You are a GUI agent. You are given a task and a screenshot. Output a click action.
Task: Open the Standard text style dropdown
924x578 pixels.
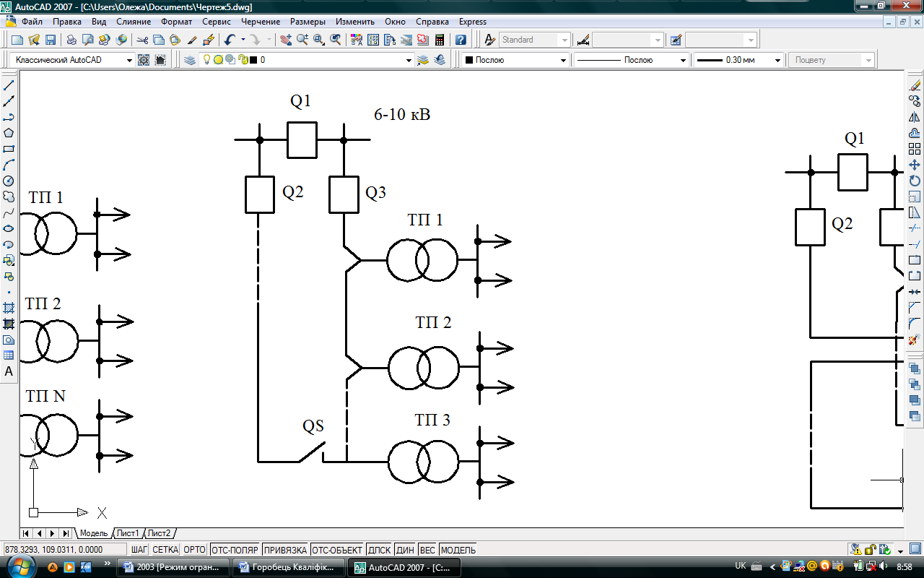point(565,40)
